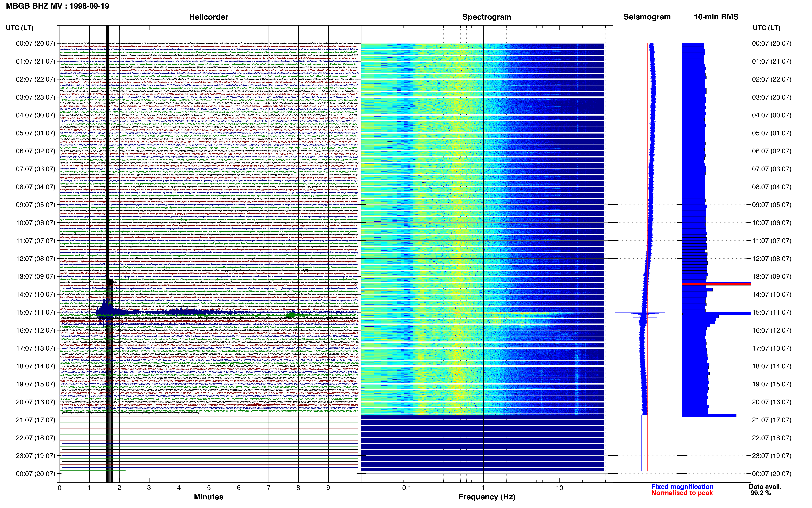
Task: Click the Minutes axis title under the helicorder
Action: (x=209, y=497)
